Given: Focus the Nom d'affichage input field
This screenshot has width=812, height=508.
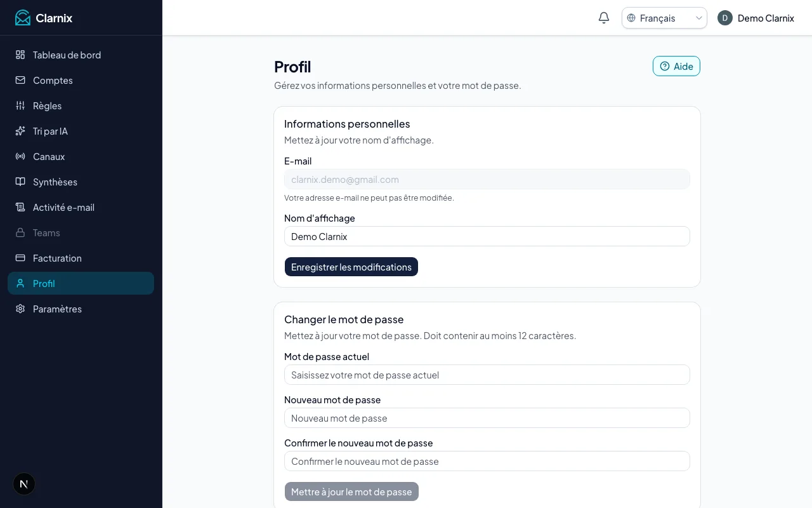Looking at the screenshot, I should [487, 236].
